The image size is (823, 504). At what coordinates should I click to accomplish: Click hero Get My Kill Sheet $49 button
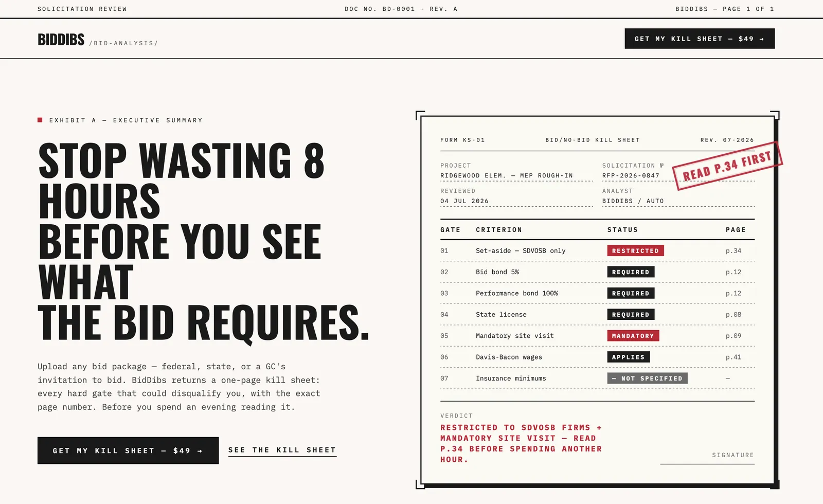coord(128,451)
